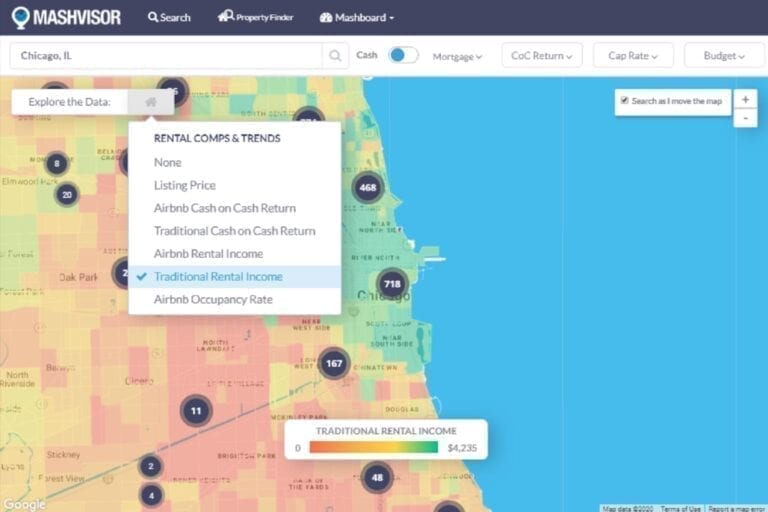Image resolution: width=768 pixels, height=512 pixels.
Task: Click the 718 property cluster marker
Action: [392, 285]
